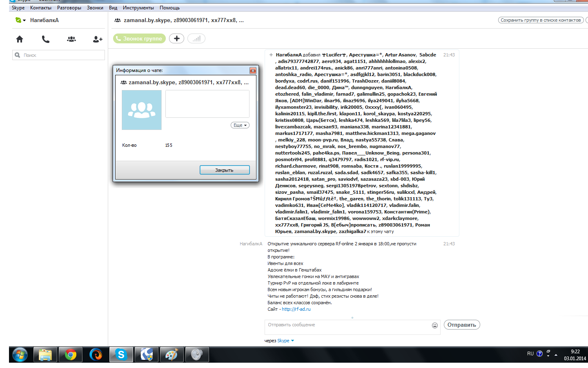This screenshot has width=588, height=368.
Task: Open the Вид menu
Action: (x=113, y=8)
